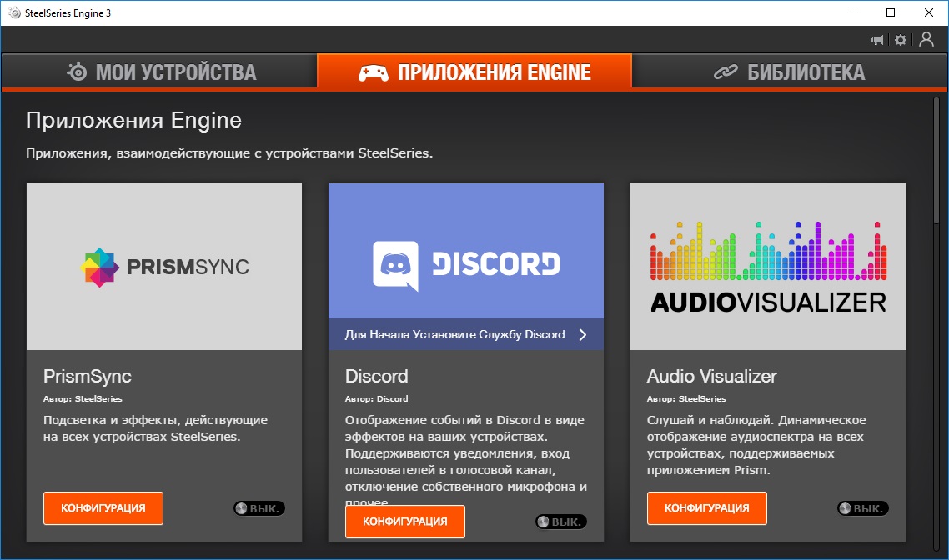949x560 pixels.
Task: Expand the Discord install service chevron arrow
Action: point(582,334)
